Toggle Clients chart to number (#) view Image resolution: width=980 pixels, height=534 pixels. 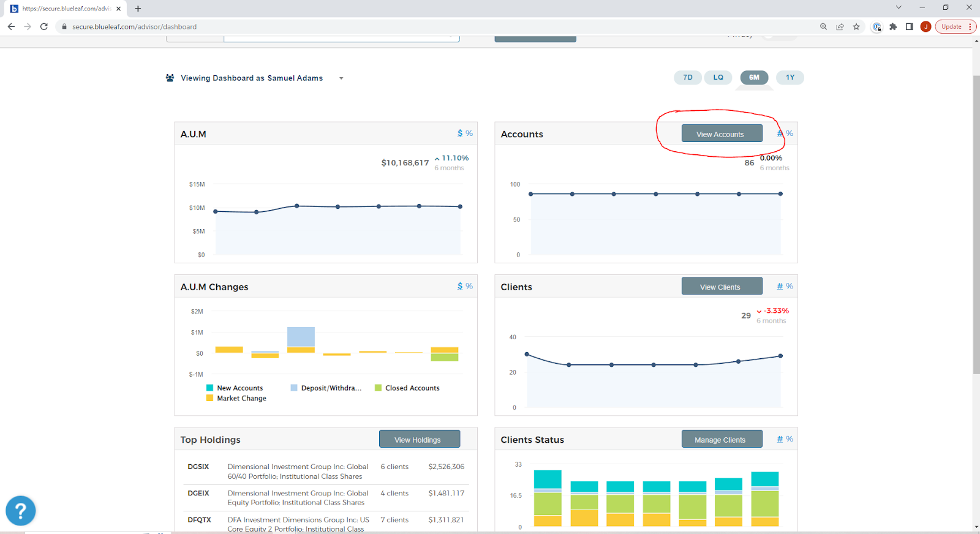[x=780, y=286]
